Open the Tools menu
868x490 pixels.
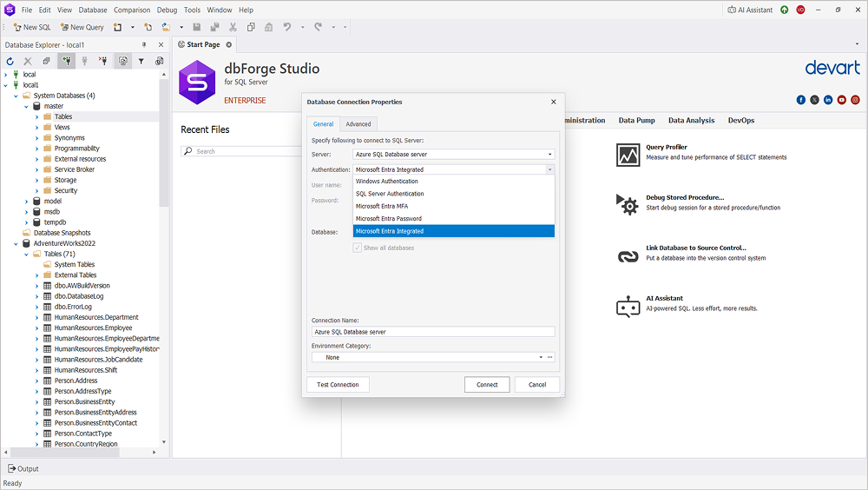click(192, 10)
